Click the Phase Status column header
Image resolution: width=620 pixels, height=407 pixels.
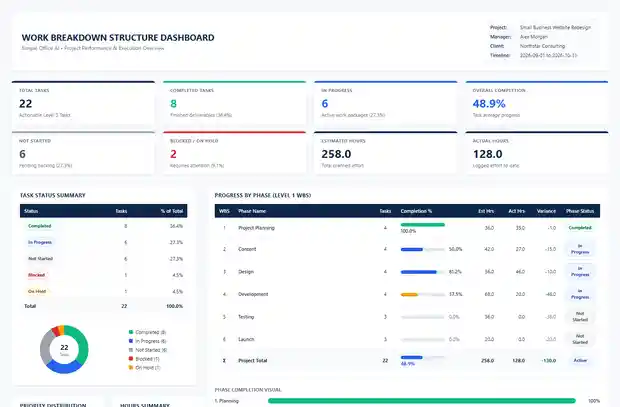point(580,211)
